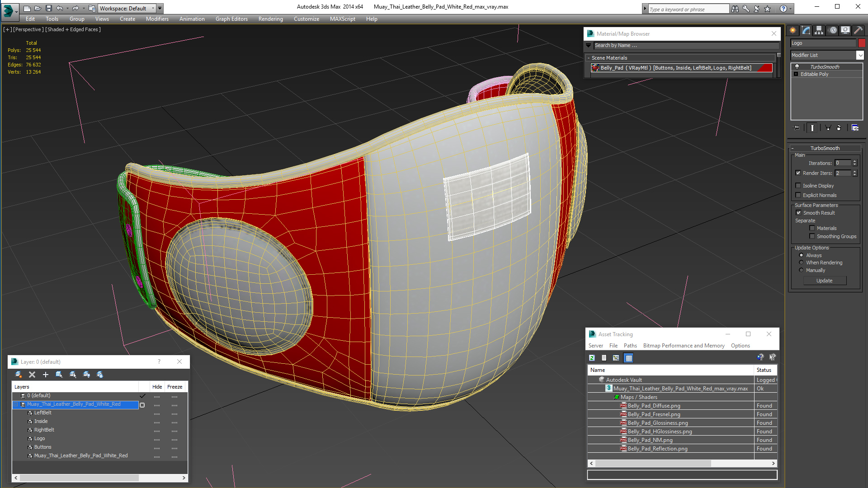Enable Explicit Normals checkbox
Viewport: 868px width, 488px height.
tap(798, 195)
